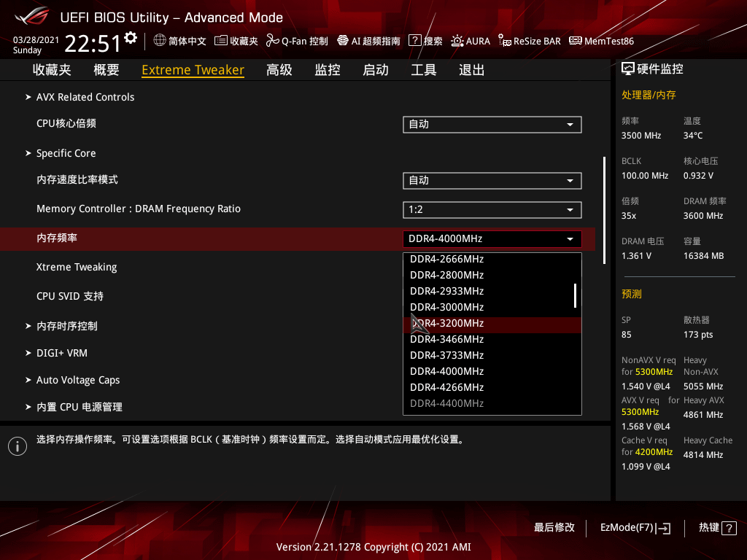Click the 硬件监控 monitor icon
This screenshot has width=747, height=560.
pyautogui.click(x=628, y=69)
